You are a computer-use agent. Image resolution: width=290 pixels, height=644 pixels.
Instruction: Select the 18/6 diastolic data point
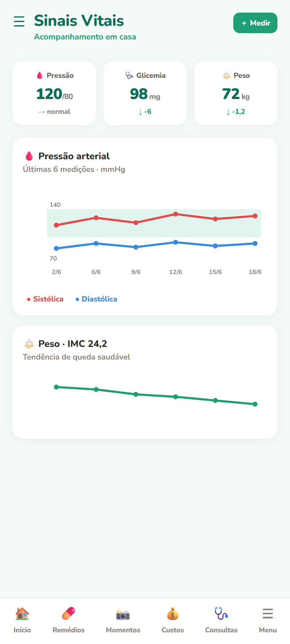pyautogui.click(x=255, y=243)
